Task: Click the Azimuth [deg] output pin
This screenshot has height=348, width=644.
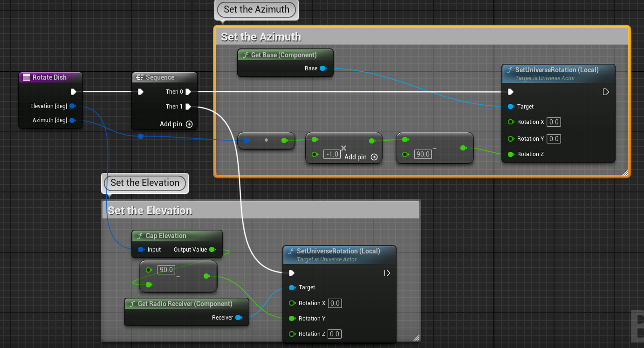Action: pos(72,120)
